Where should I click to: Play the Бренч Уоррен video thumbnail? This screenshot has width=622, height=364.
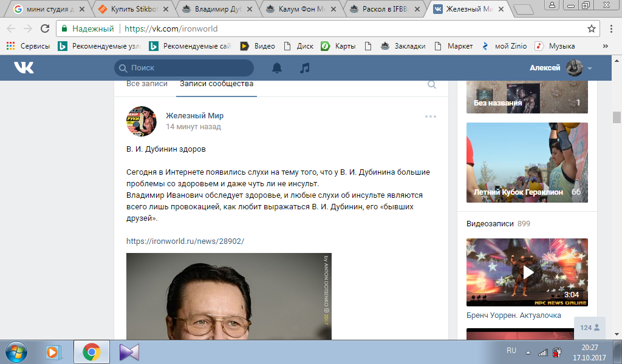tap(526, 272)
